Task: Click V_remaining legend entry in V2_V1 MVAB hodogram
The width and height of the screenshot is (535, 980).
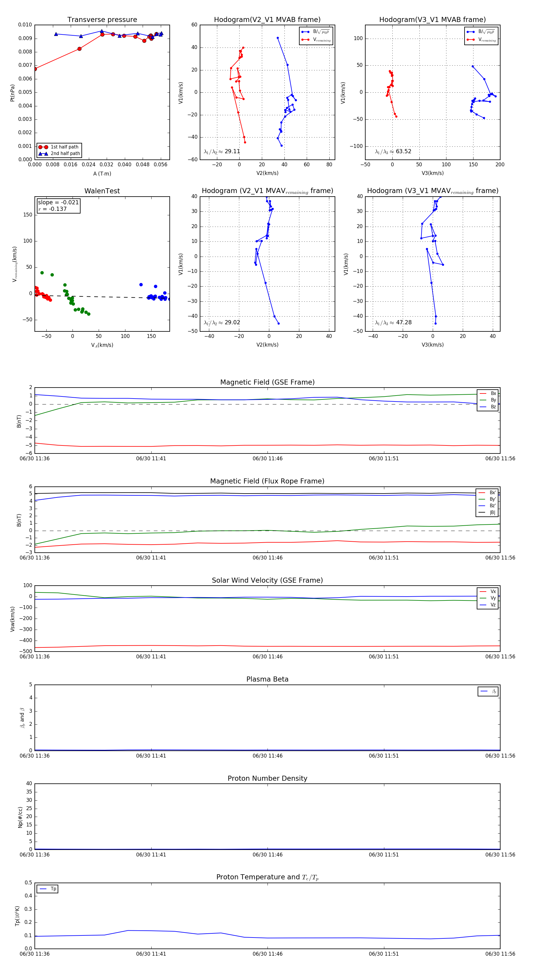Action: tap(316, 39)
